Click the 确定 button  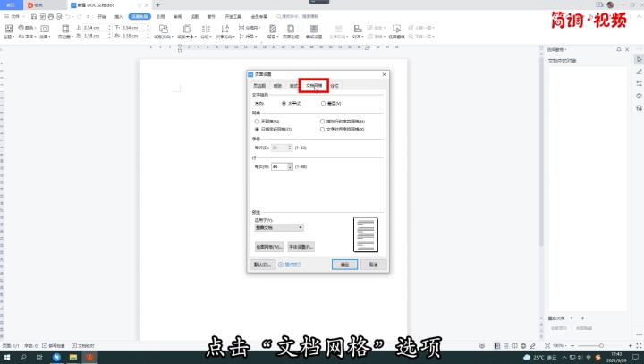point(343,265)
